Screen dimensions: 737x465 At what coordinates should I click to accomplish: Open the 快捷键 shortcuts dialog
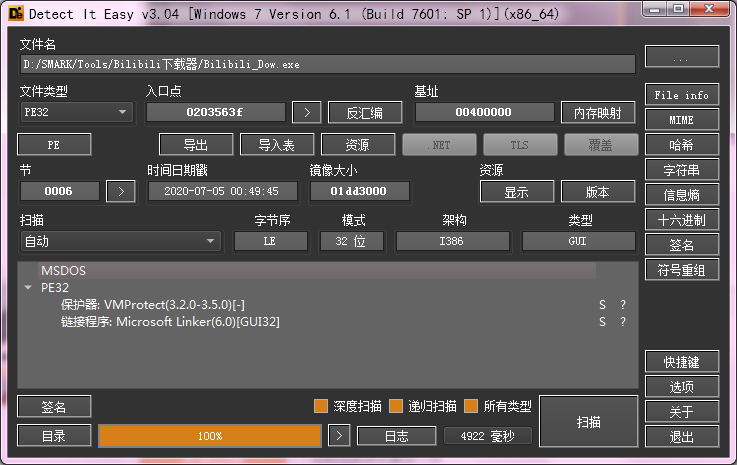pos(682,362)
